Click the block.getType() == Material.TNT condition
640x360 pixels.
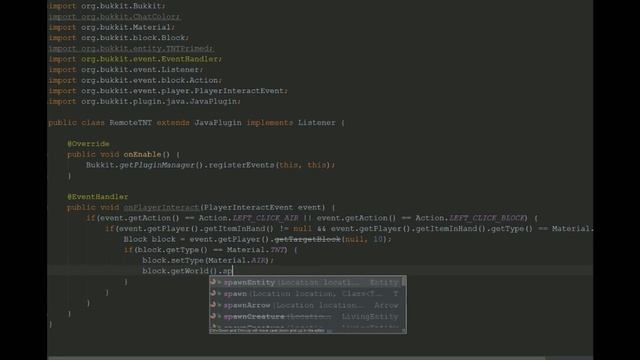pyautogui.click(x=211, y=250)
